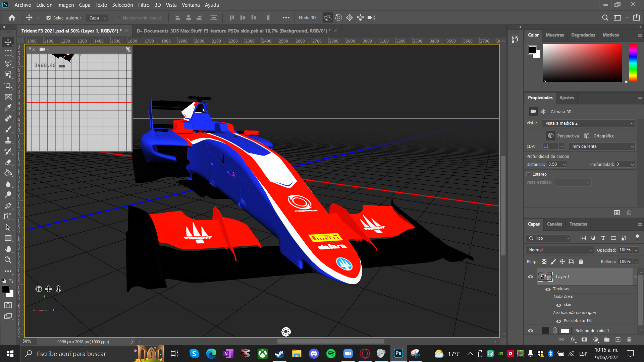Screen dimensions: 644x362
Task: Open the Tipo layer filter dropdown
Action: [x=548, y=238]
